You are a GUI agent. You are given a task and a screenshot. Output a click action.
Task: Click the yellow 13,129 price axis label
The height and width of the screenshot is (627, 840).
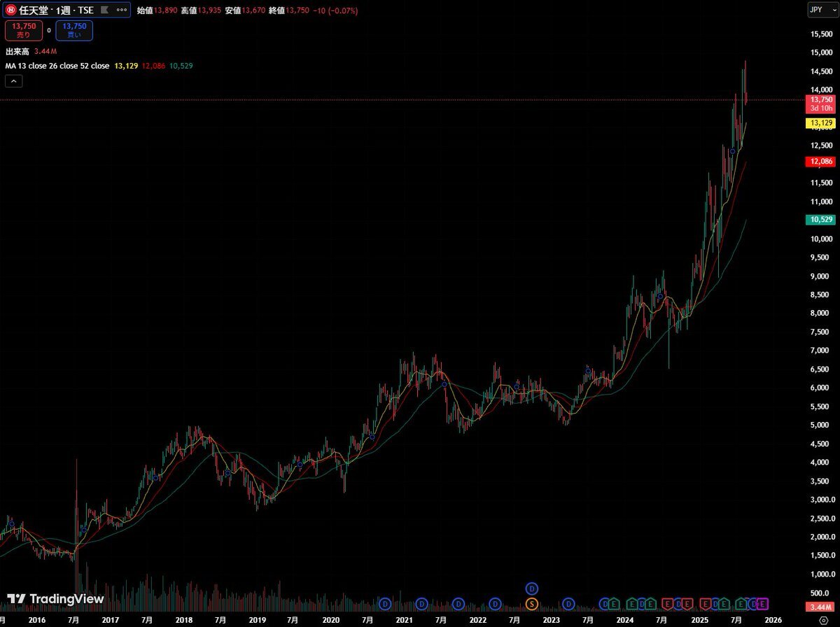(x=821, y=123)
